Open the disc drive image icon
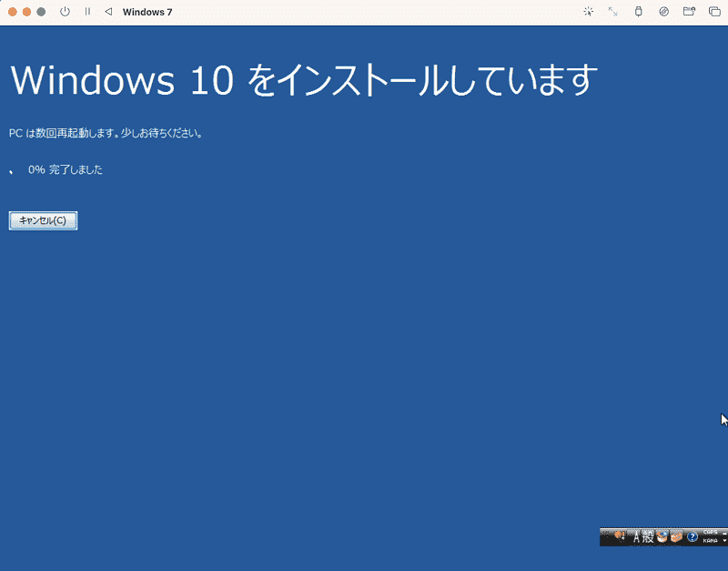This screenshot has width=728, height=571. point(664,12)
